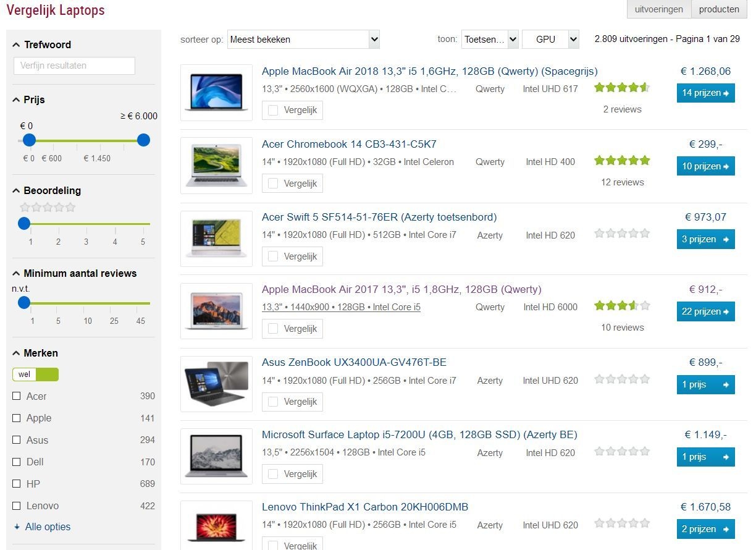Viewport: 756px width, 550px height.
Task: Open the GPU display dropdown
Action: point(550,39)
